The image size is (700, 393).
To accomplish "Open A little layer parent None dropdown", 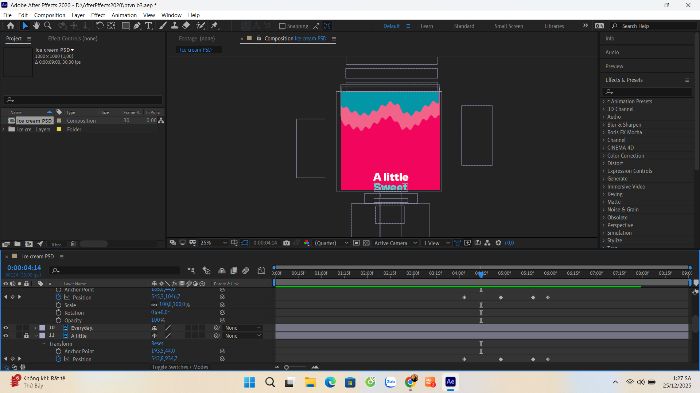I will (243, 336).
